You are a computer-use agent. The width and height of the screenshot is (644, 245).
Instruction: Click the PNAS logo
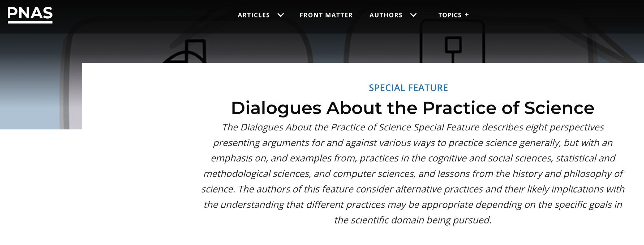coord(30,14)
